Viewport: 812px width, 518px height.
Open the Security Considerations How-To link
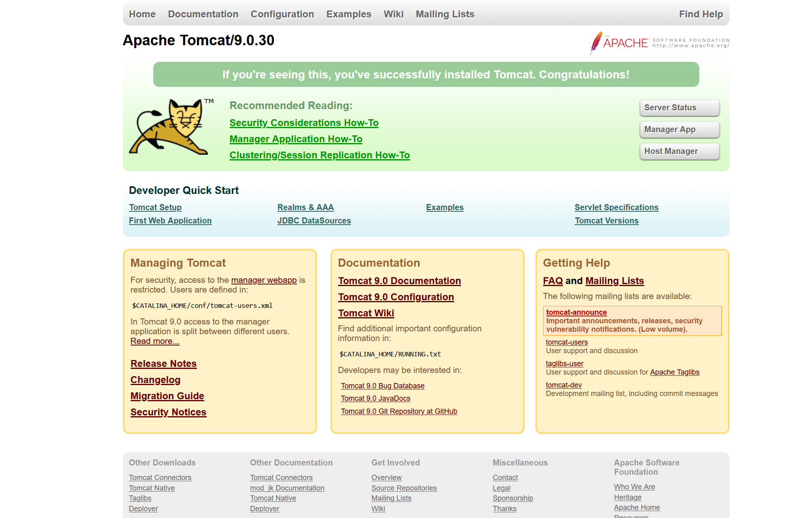click(304, 123)
